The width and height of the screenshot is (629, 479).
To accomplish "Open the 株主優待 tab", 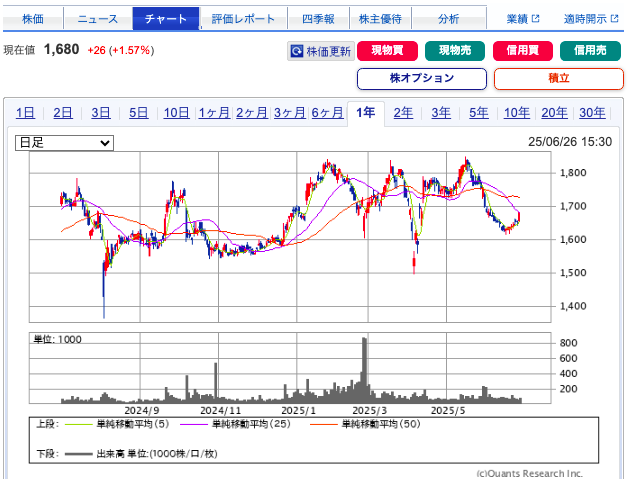I will [x=380, y=19].
